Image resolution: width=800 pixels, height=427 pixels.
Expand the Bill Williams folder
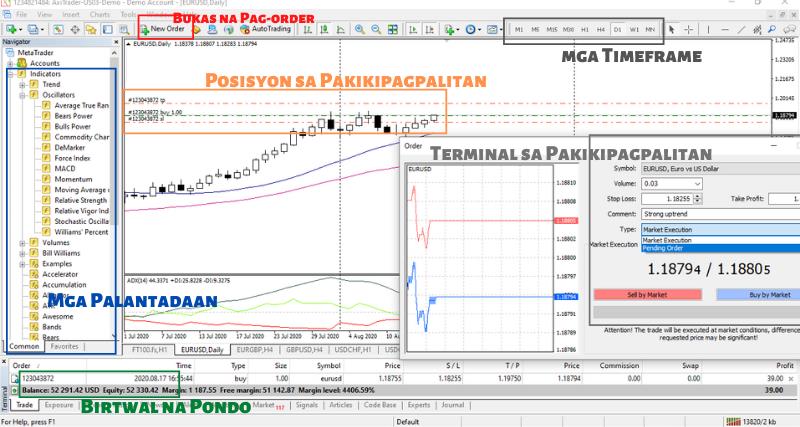pos(22,254)
